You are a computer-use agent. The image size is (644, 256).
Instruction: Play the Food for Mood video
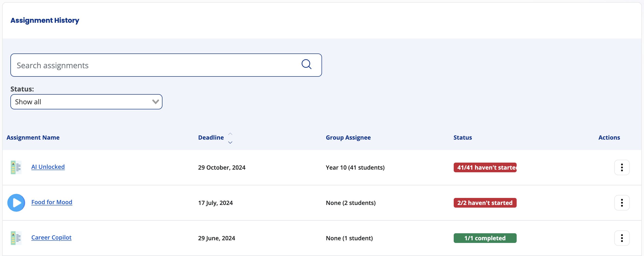tap(16, 203)
